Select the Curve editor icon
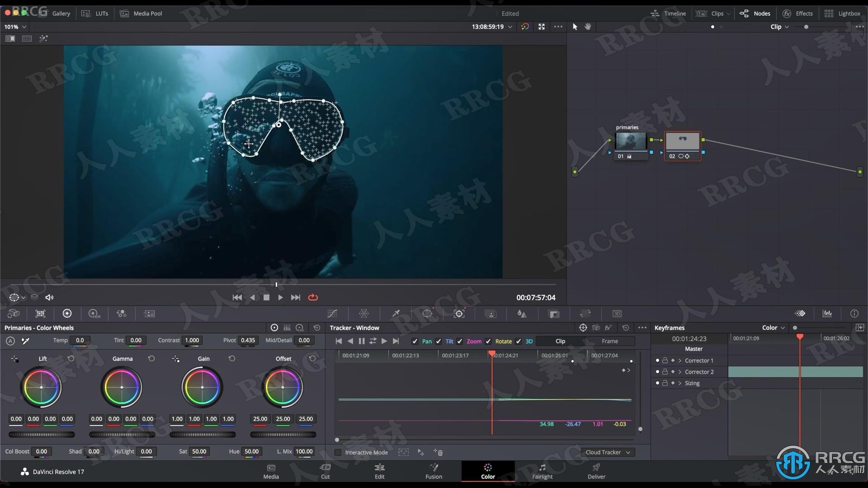 333,314
